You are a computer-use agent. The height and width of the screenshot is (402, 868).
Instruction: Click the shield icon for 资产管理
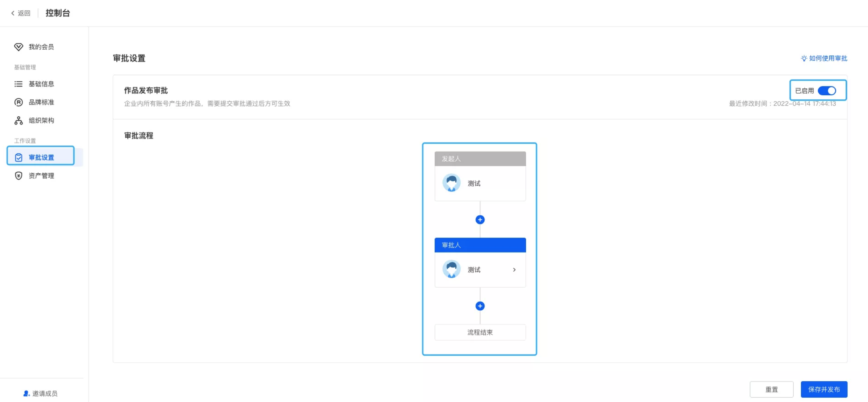(x=18, y=176)
